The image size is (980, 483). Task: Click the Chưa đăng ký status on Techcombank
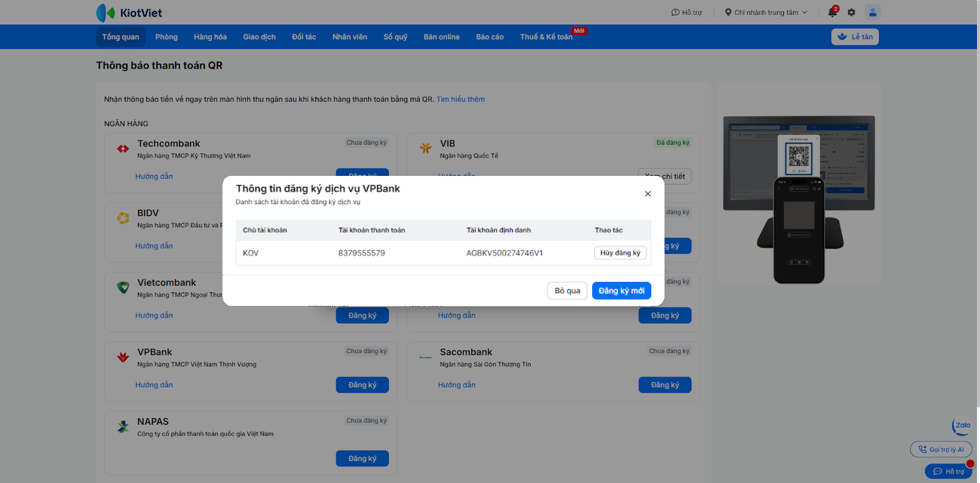point(366,143)
